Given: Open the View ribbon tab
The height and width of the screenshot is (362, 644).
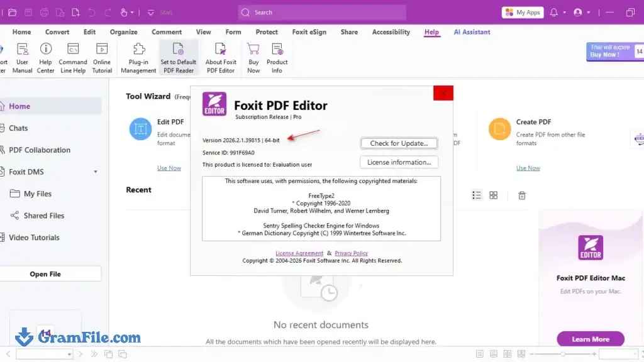Looking at the screenshot, I should [203, 32].
